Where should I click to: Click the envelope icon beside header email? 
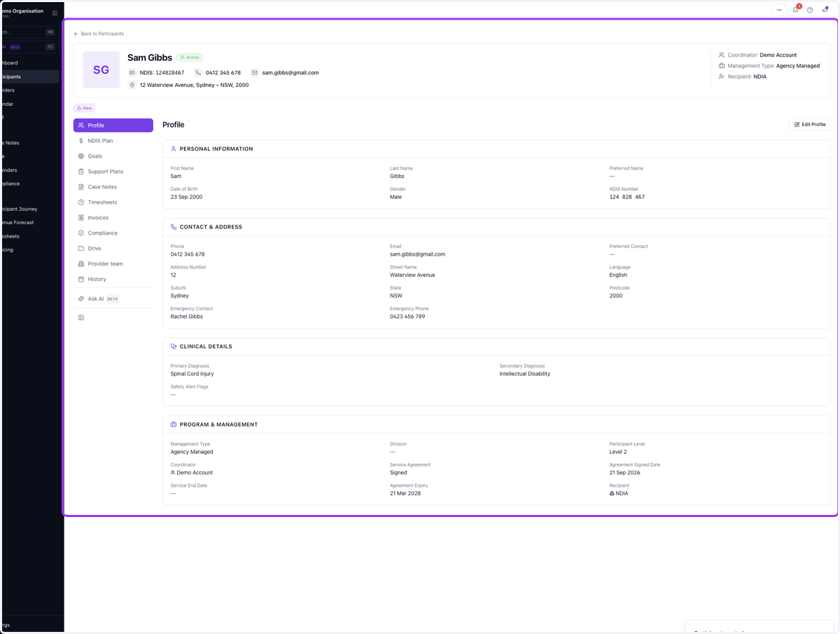pyautogui.click(x=255, y=73)
